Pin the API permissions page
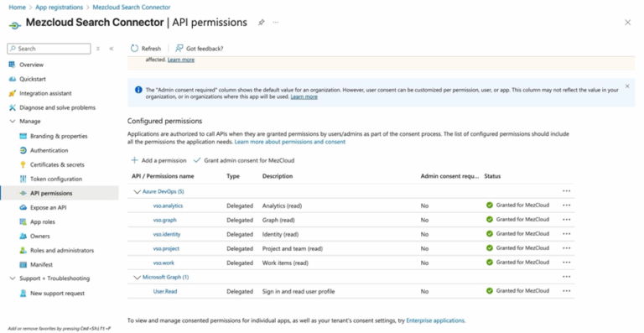Viewport: 644px width, 333px height. 262,23
